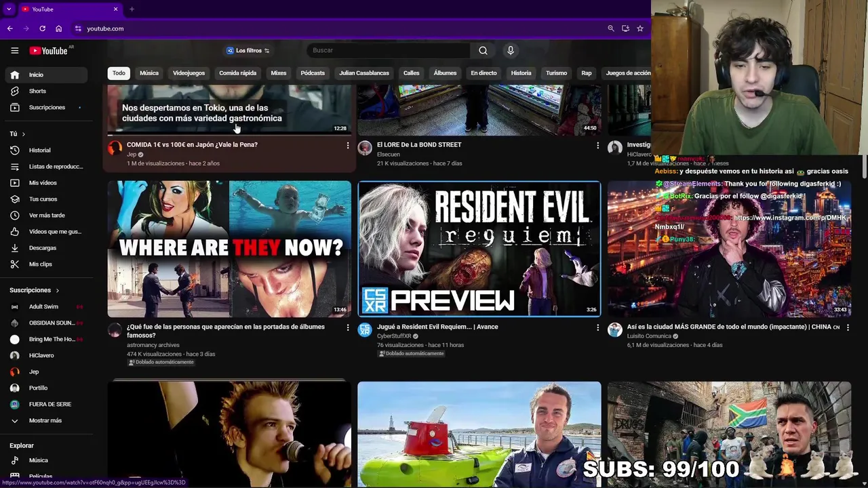Play the submarine pilot video thumbnail
This screenshot has width=868, height=488.
479,434
